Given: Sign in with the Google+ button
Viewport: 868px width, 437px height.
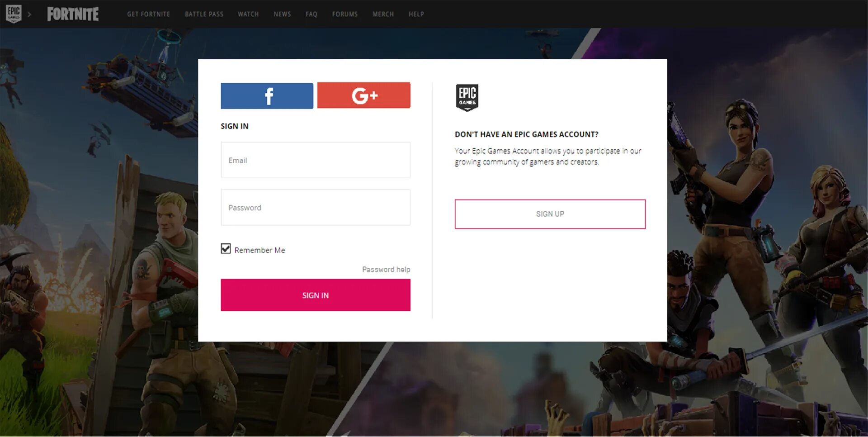Looking at the screenshot, I should [x=364, y=95].
